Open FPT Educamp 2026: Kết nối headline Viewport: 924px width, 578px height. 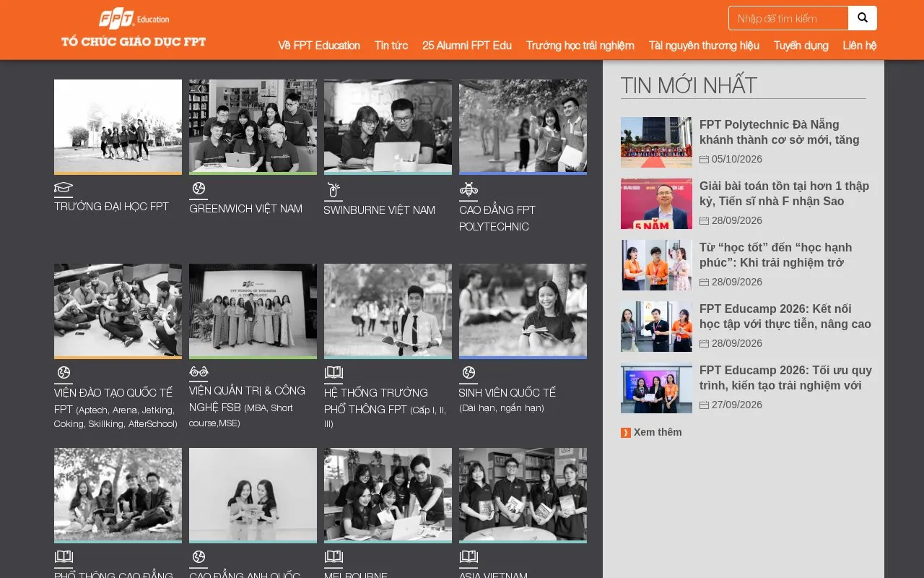(x=785, y=316)
